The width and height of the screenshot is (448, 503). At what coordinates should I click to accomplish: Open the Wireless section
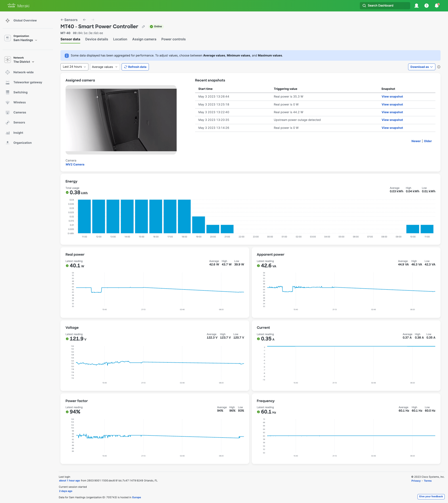pyautogui.click(x=19, y=102)
